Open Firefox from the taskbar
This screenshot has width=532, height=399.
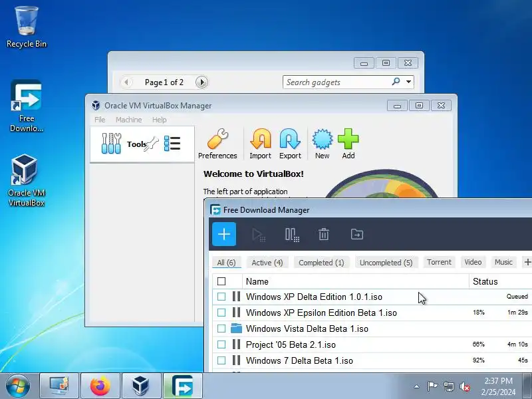(x=100, y=386)
